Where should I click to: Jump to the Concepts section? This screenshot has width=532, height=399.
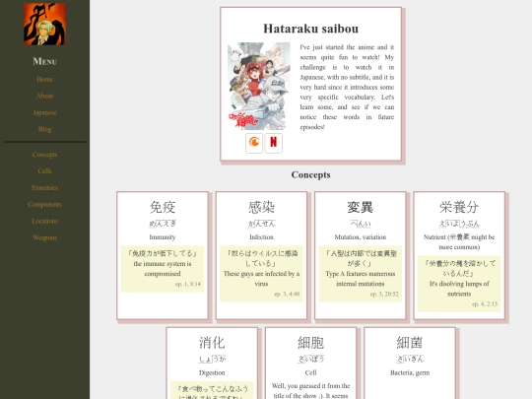tap(44, 155)
